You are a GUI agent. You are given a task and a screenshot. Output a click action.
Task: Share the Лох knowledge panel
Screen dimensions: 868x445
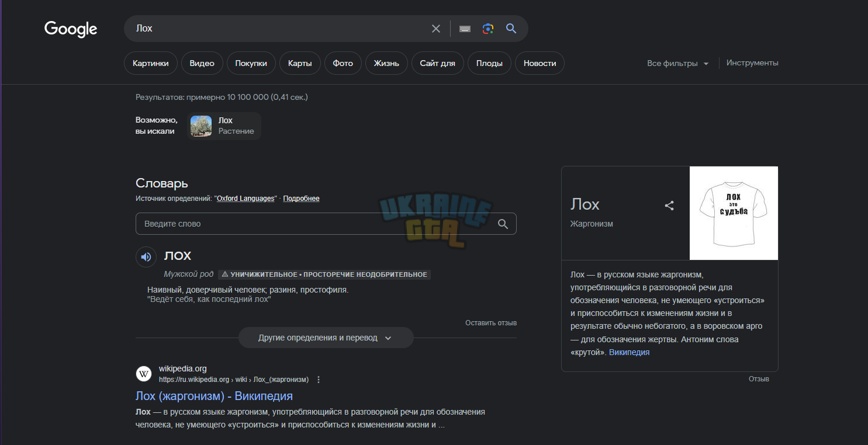[670, 205]
